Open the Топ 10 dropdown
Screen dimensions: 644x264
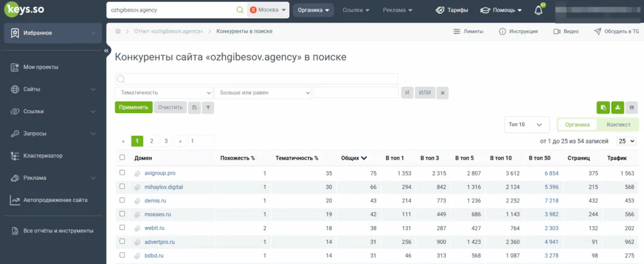pos(526,124)
